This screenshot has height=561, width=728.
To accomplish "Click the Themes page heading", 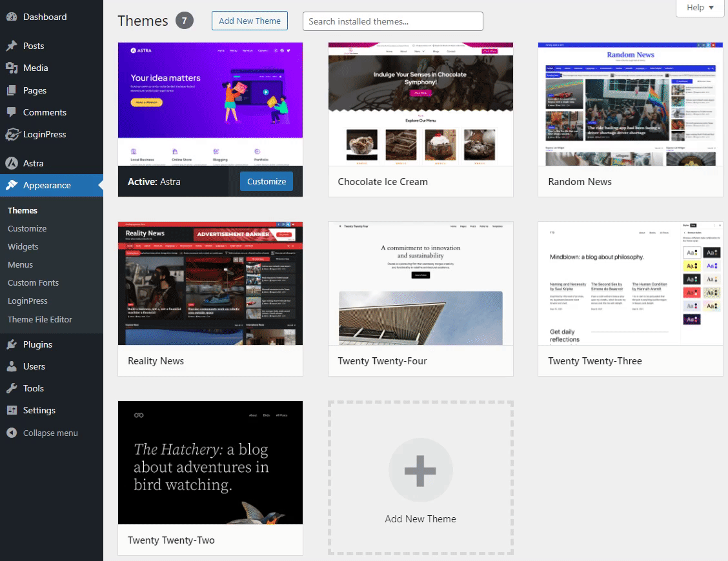I will tap(143, 21).
